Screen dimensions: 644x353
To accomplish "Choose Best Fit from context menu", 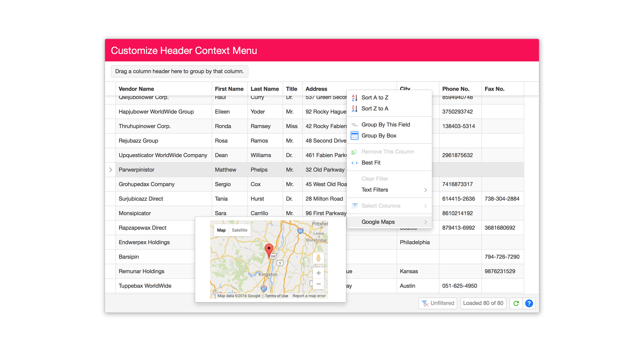I will pyautogui.click(x=371, y=163).
